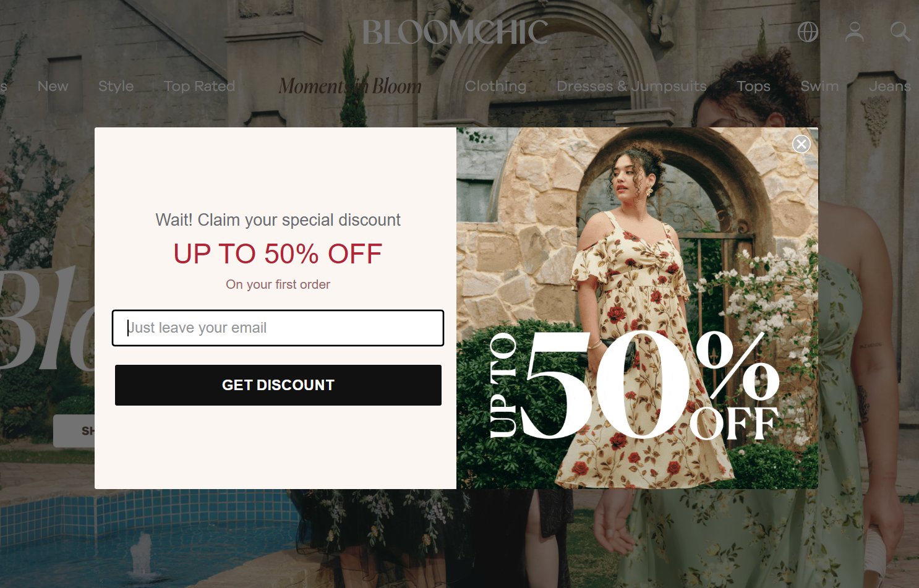
Task: Click the 'UP TO 50% OFF' headline
Action: coord(278,254)
